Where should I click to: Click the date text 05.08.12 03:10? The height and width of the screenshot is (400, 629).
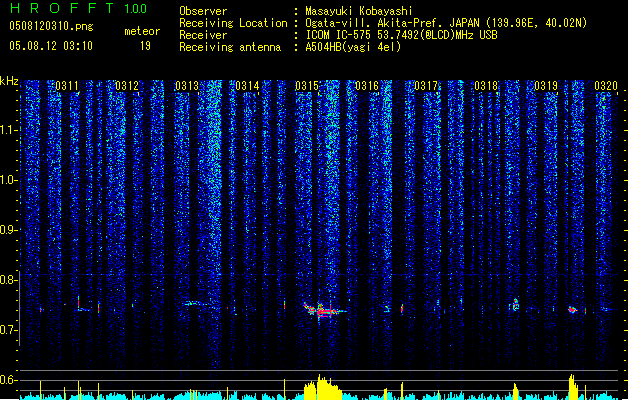[x=51, y=46]
